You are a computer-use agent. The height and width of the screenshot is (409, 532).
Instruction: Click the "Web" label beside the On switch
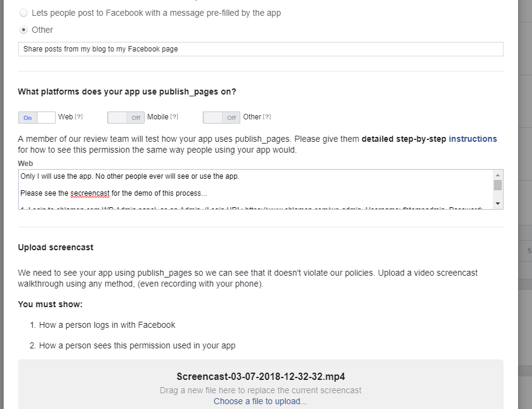coord(65,117)
